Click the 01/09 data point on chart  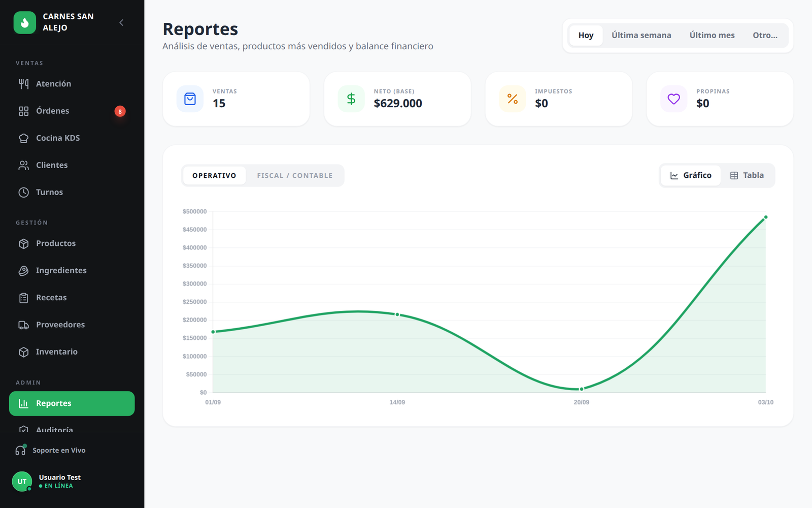pyautogui.click(x=213, y=332)
